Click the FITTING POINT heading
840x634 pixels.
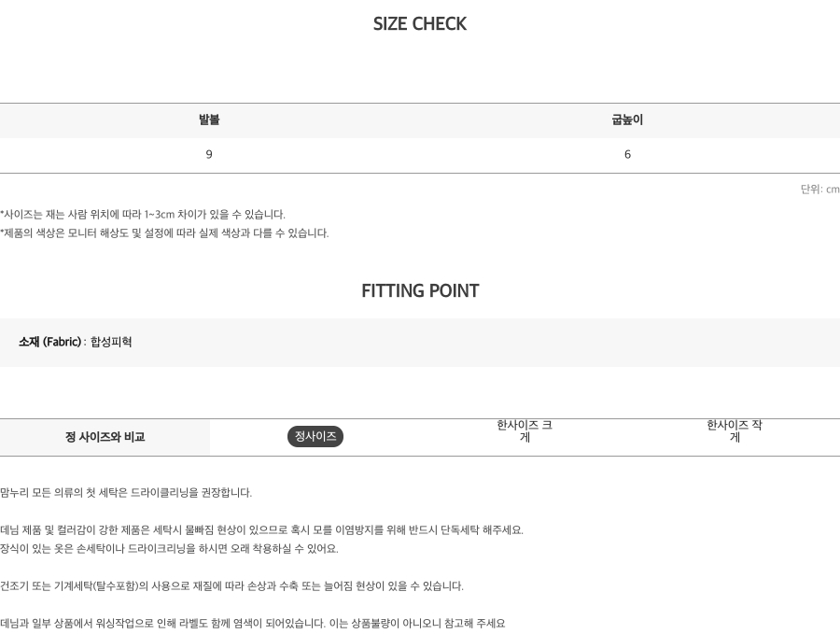coord(420,291)
